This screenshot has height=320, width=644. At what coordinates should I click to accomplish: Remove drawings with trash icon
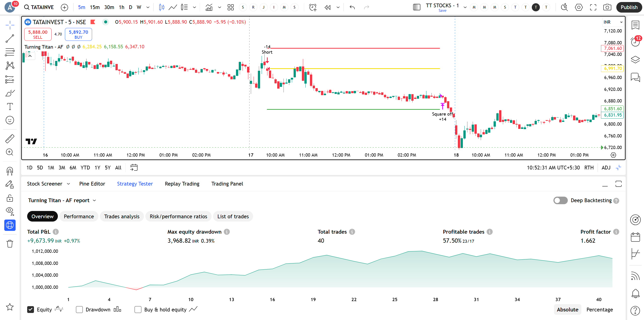pos(10,243)
